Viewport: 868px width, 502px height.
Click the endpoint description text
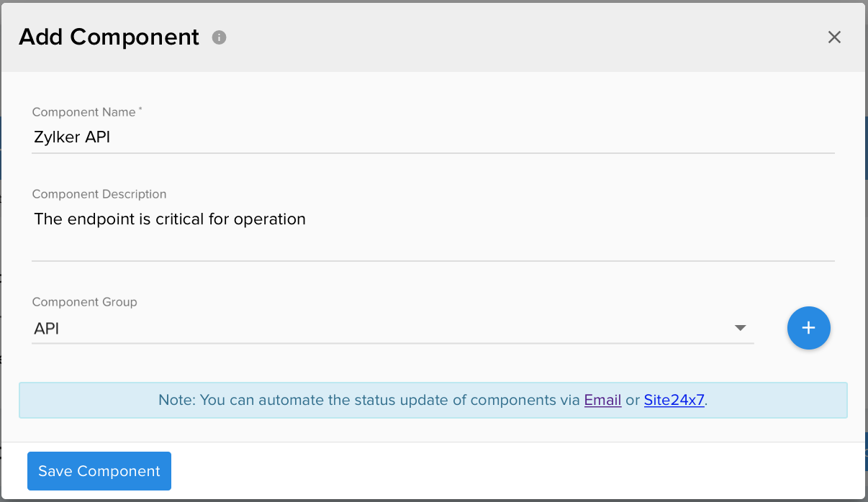tap(169, 219)
